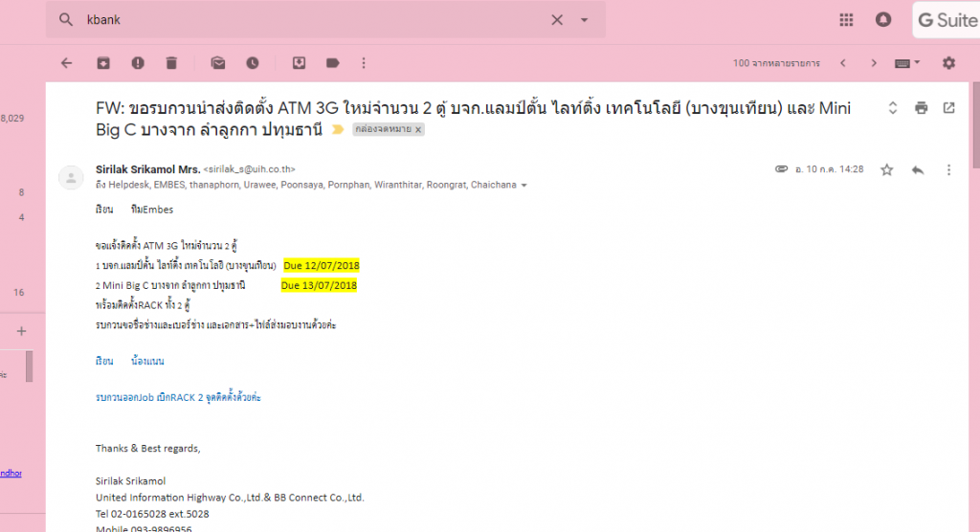Clear the kbank search text
The height and width of the screenshot is (532, 980).
557,20
